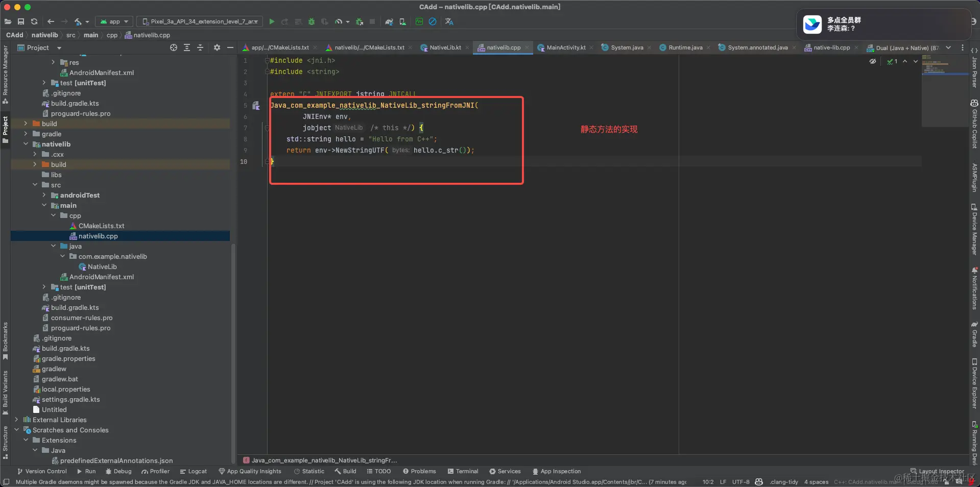Select NativeLib class in project tree

coord(98,266)
